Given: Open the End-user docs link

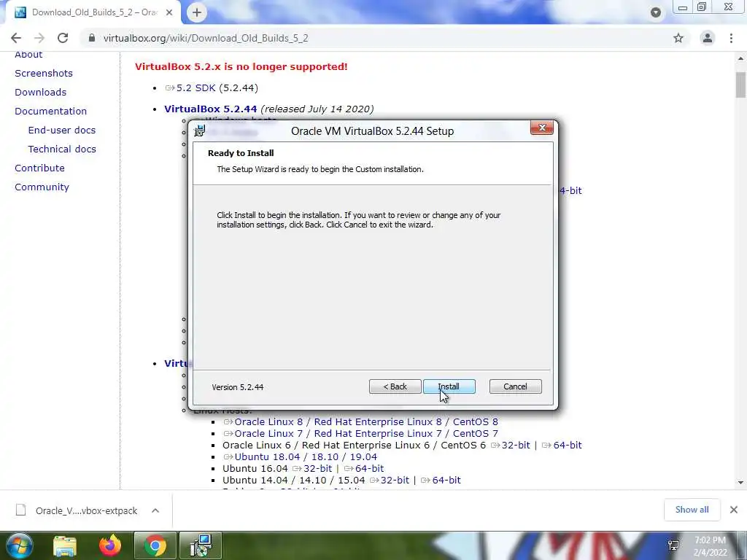Looking at the screenshot, I should point(62,131).
